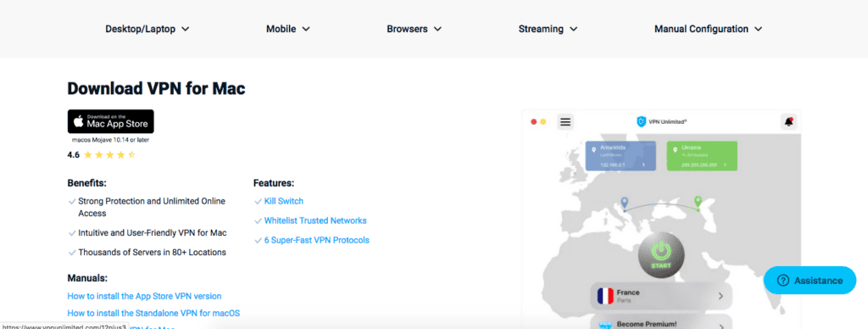
Task: Click the text Intuitive and User-Friendly VPN for Mac
Action: click(x=153, y=232)
